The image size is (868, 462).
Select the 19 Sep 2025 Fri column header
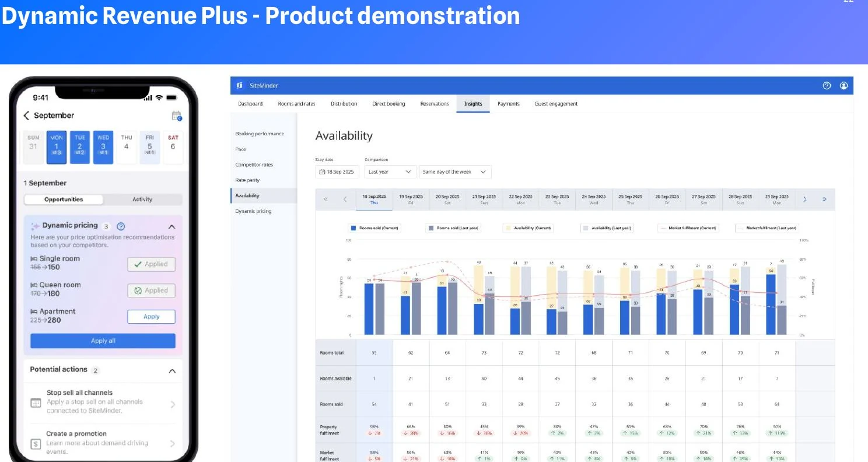click(411, 199)
